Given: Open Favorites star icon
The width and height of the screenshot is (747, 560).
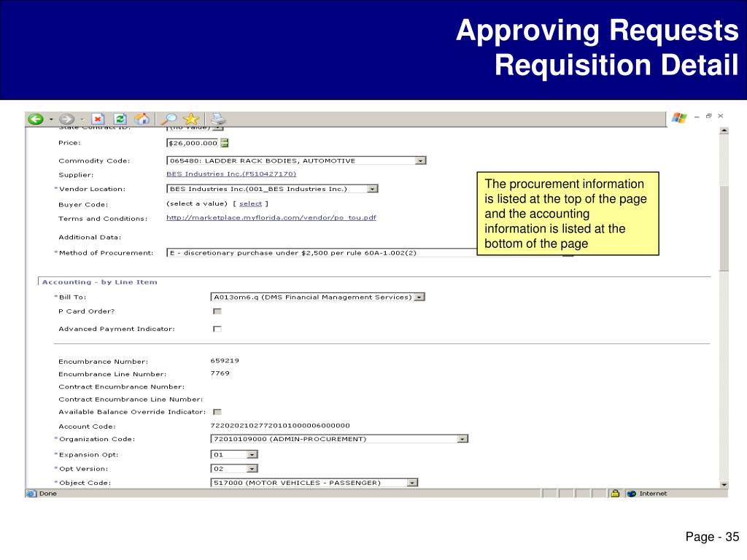Looking at the screenshot, I should (190, 119).
